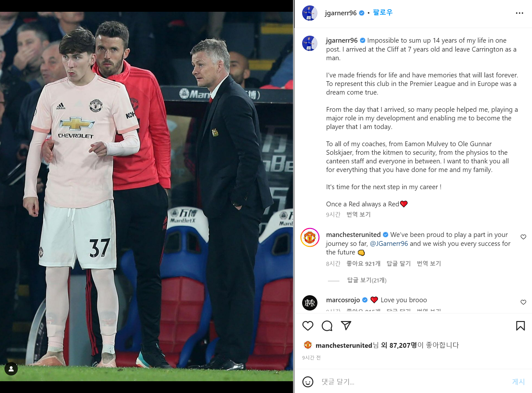Share the post via paper plane icon

(346, 325)
